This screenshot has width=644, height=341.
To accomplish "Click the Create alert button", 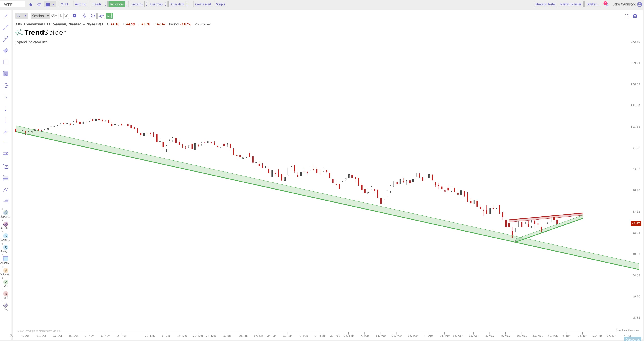I will tap(203, 4).
